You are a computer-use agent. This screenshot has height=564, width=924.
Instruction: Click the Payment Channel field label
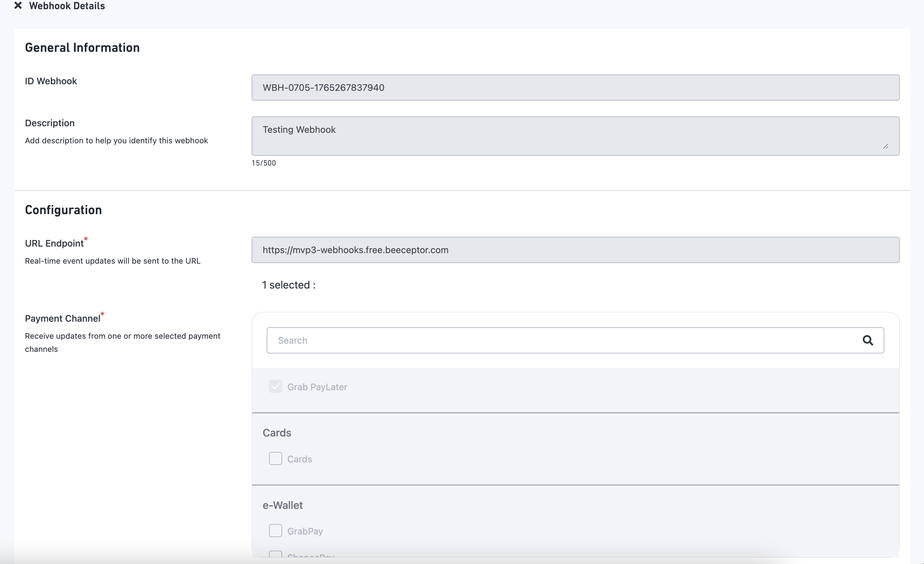pos(63,319)
